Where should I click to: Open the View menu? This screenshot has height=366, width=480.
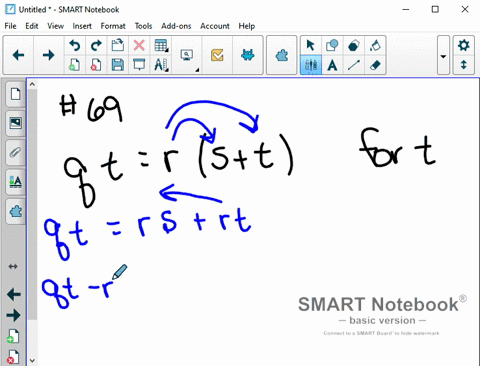pyautogui.click(x=55, y=26)
